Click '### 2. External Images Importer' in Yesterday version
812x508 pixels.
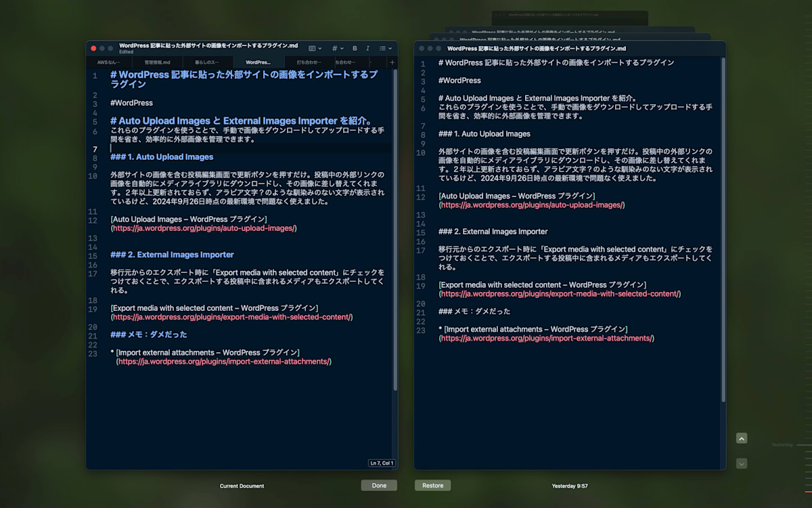(493, 232)
